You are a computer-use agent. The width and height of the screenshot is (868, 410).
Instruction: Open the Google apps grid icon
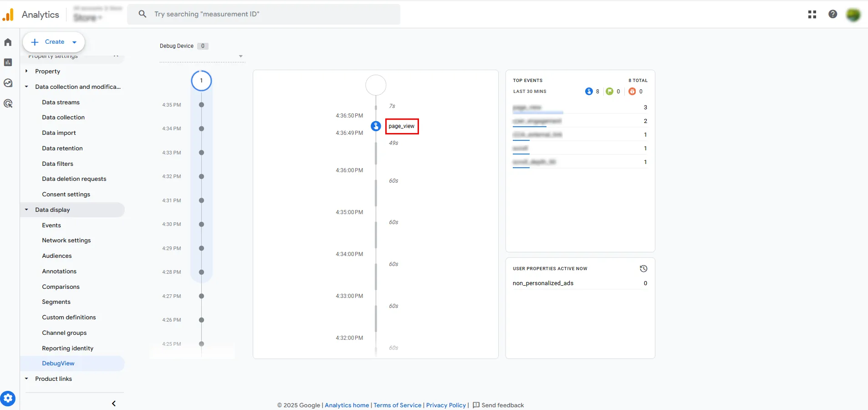(x=812, y=14)
